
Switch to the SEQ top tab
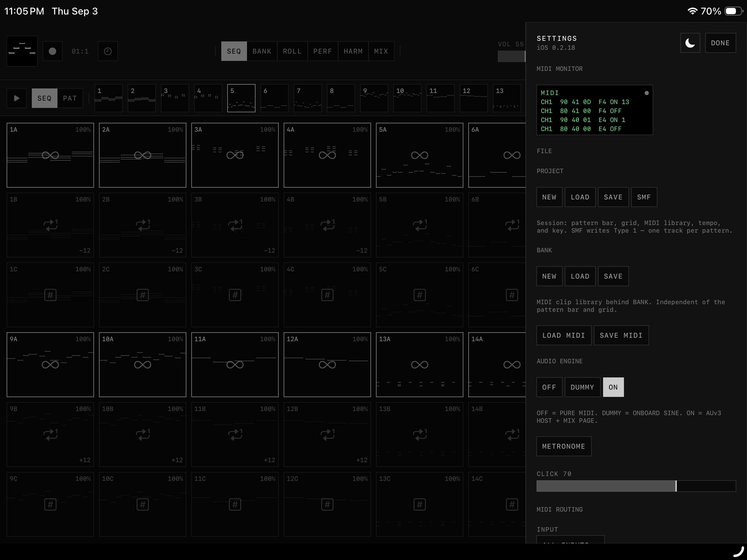point(234,51)
